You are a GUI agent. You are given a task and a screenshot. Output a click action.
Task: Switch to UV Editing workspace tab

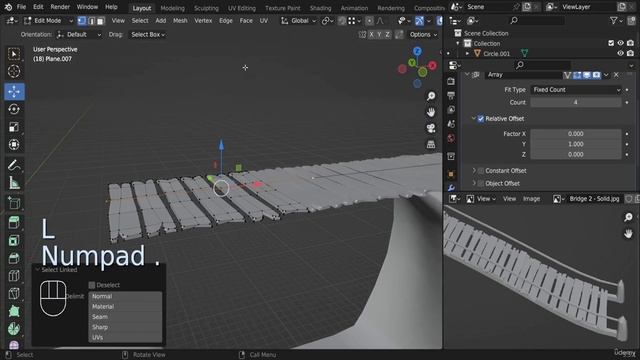[x=242, y=8]
